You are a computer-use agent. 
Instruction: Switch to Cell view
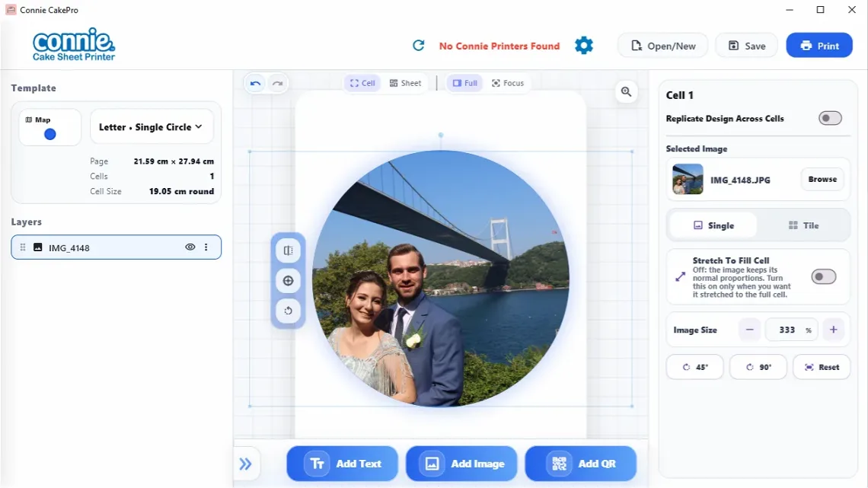click(x=362, y=83)
